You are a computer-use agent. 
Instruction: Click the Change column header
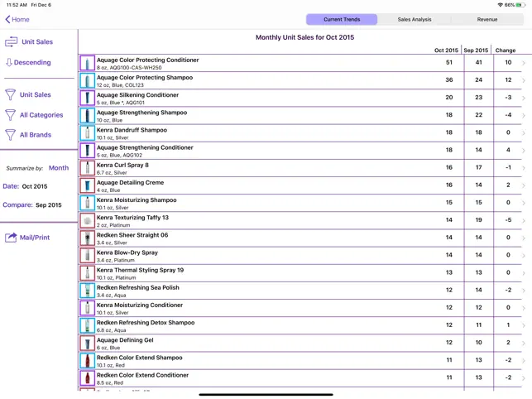[x=506, y=50]
